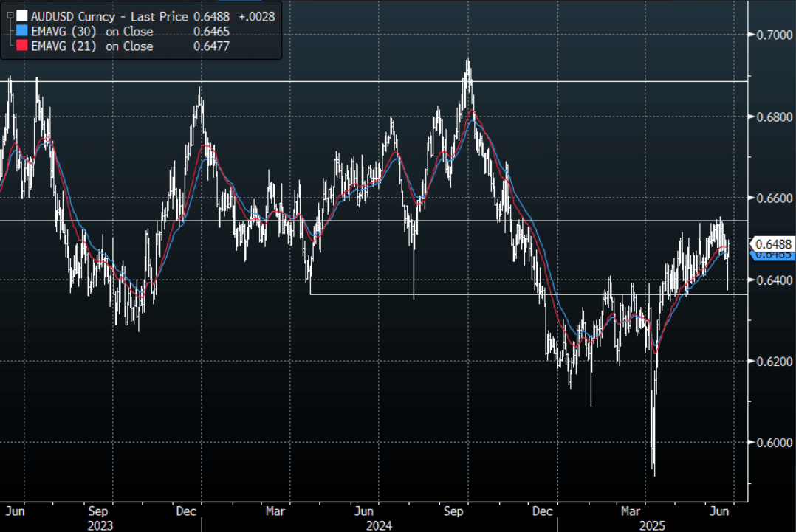Click the white AUDUSD Curncy color swatch
Image resolution: width=796 pixels, height=532 pixels.
(23, 15)
